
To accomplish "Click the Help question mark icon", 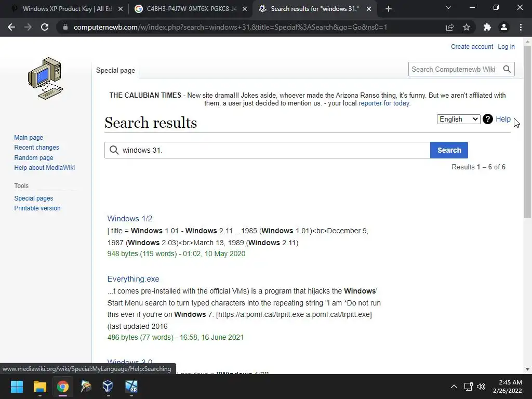I will 487,119.
